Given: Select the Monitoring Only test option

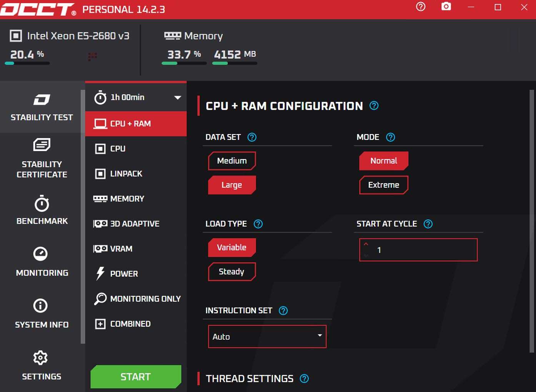Looking at the screenshot, I should [145, 299].
